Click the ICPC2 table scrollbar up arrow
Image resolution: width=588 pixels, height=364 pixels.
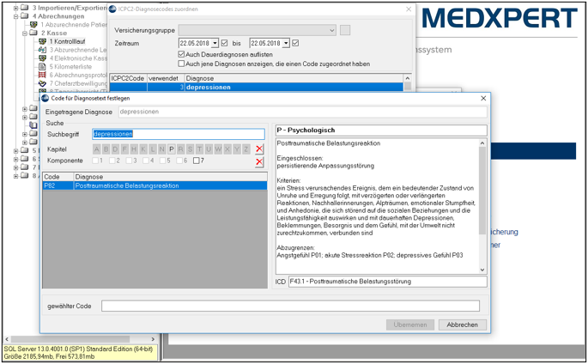pos(407,78)
